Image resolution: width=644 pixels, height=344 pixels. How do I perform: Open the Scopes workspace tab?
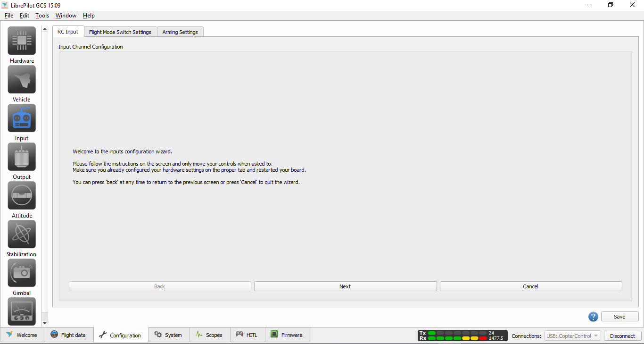click(209, 335)
